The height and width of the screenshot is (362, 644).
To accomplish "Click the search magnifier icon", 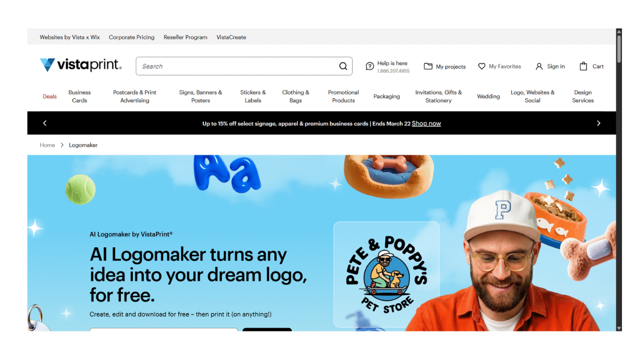I will (343, 67).
